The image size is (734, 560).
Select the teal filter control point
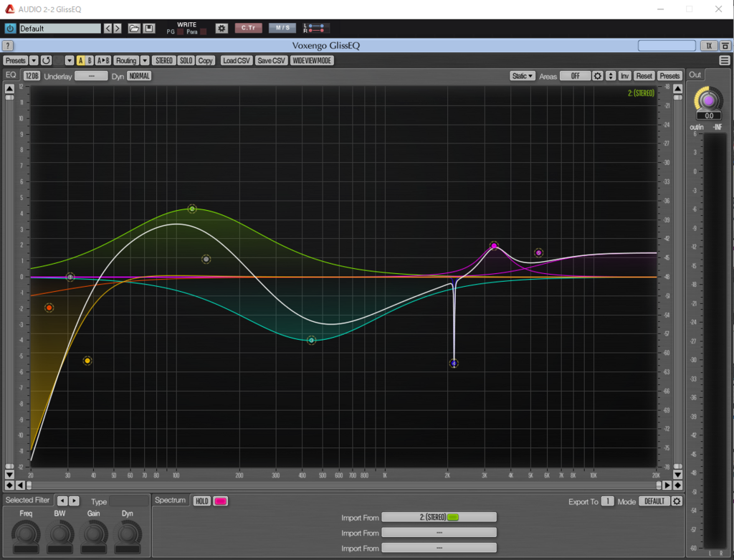311,341
